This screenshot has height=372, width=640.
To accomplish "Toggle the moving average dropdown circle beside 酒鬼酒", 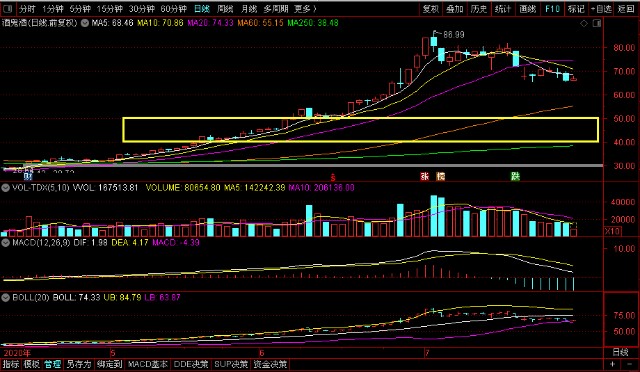I will [x=84, y=23].
